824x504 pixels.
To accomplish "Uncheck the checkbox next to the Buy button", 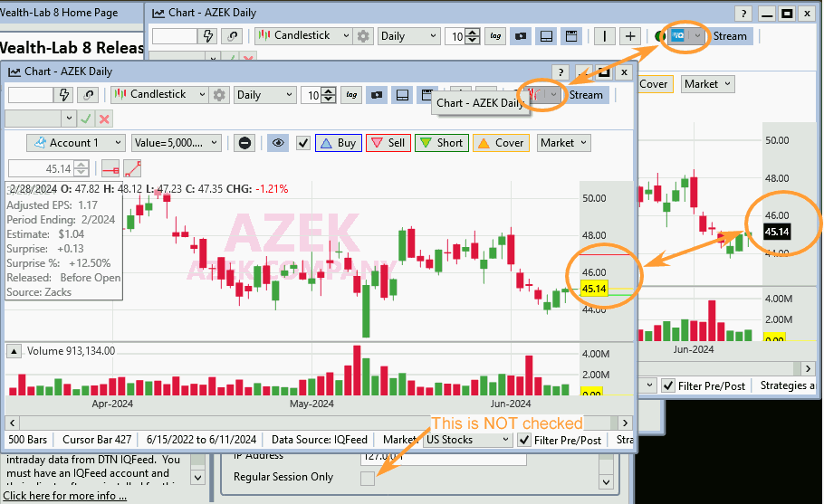I will click(x=303, y=143).
